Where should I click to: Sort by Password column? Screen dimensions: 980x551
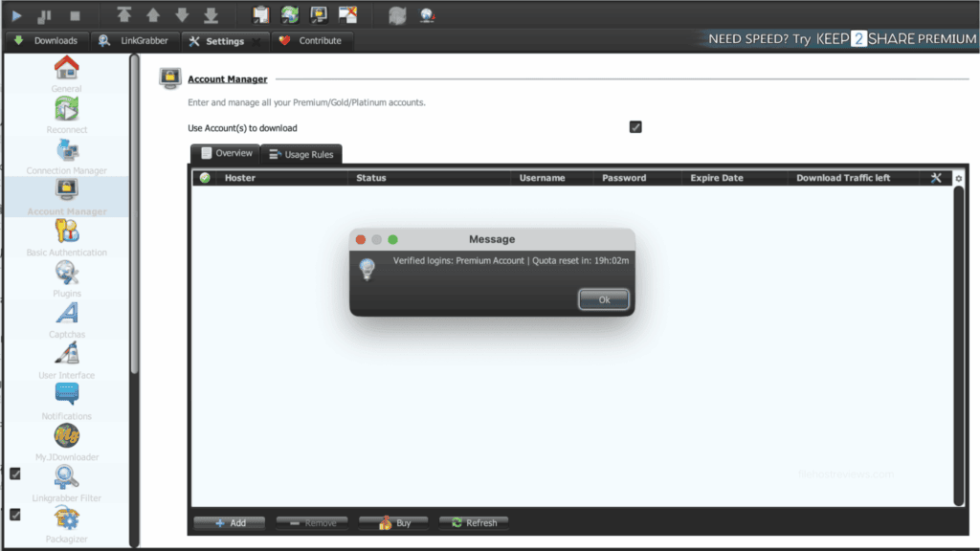point(637,178)
